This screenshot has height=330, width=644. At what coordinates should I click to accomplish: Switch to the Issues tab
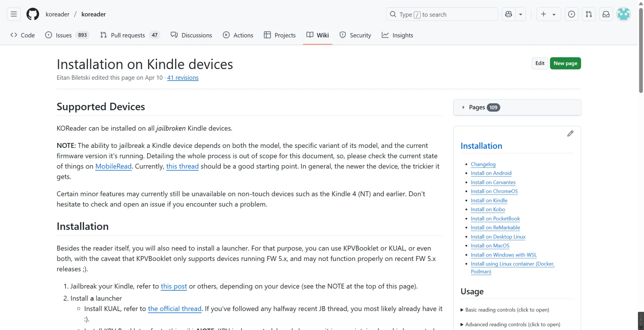click(67, 35)
